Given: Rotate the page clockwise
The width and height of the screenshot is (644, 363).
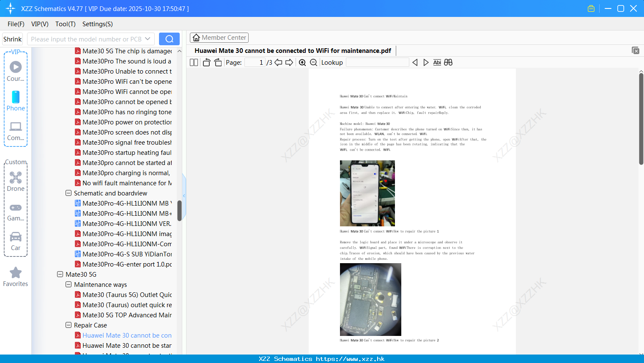Looking at the screenshot, I should click(218, 63).
